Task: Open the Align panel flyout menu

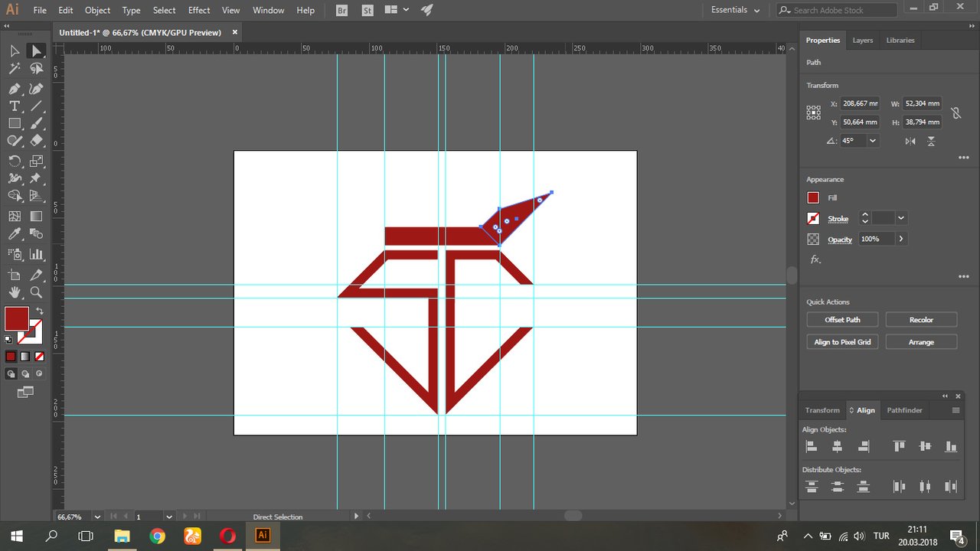Action: [956, 410]
